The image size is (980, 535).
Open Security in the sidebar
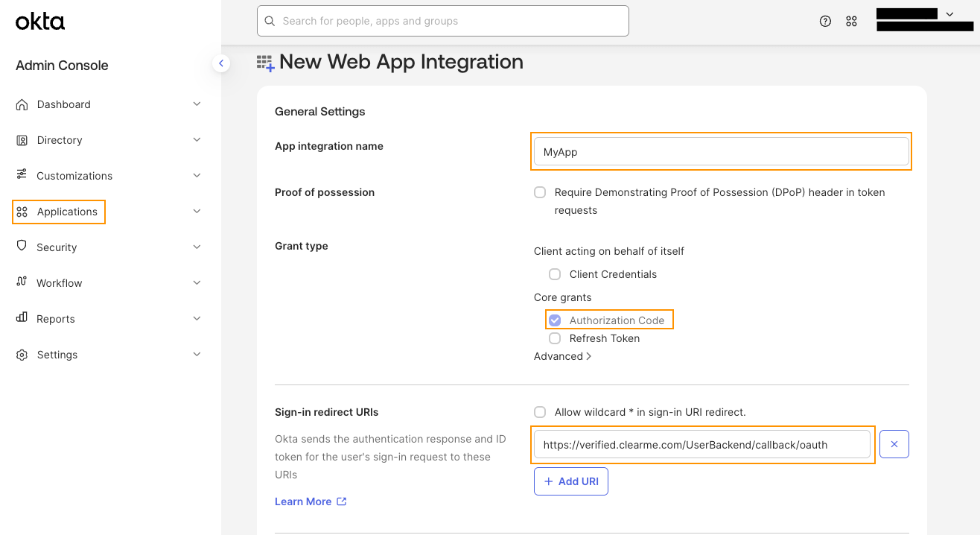point(57,247)
